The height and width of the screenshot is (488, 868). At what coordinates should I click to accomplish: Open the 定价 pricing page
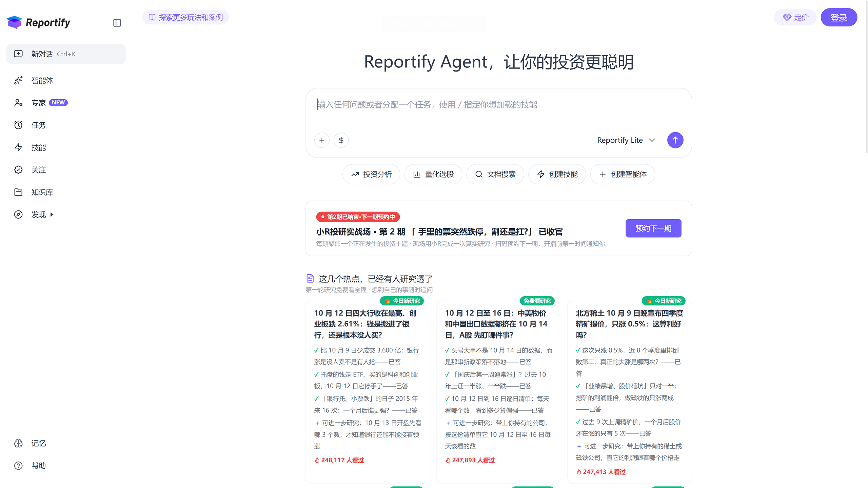point(795,17)
